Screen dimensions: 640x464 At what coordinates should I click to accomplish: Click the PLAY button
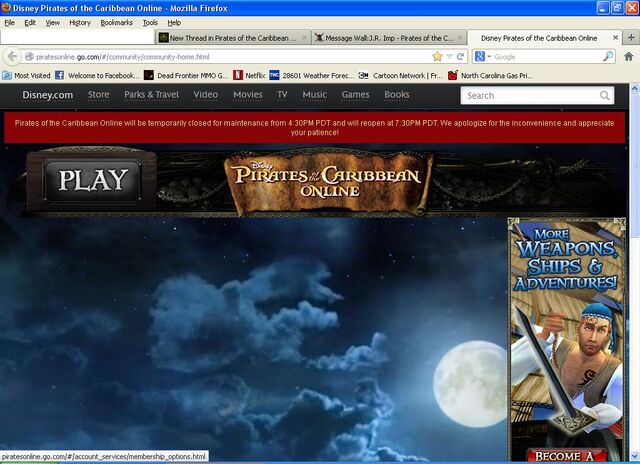coord(92,180)
